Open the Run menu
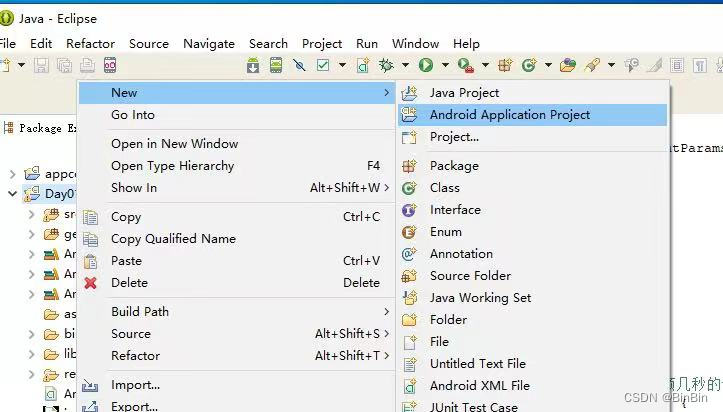The image size is (723, 412). click(367, 44)
